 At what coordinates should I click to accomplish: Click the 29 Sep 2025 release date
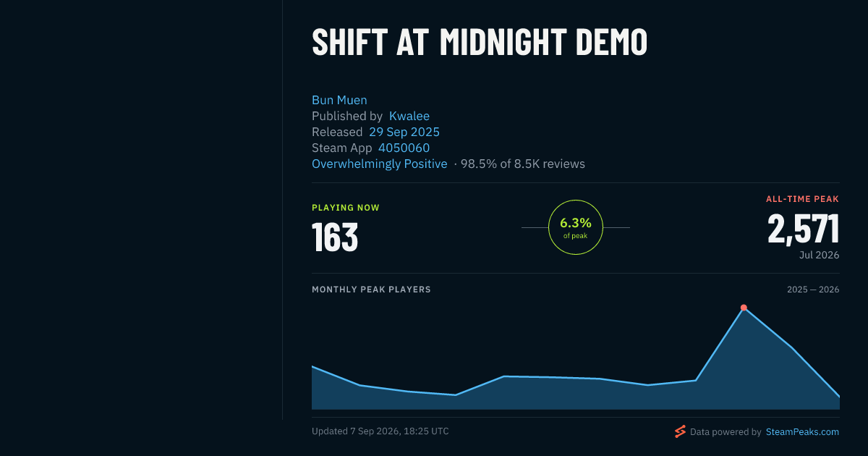[404, 132]
